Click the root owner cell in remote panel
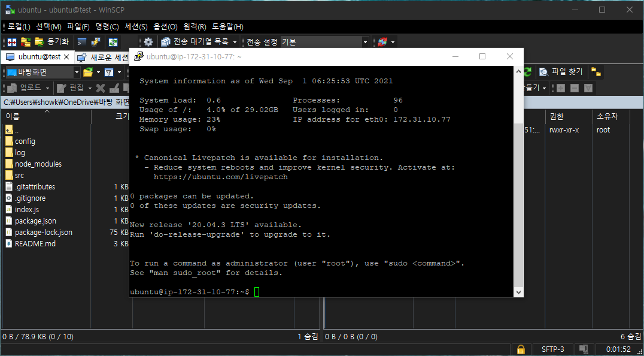The height and width of the screenshot is (356, 644). click(603, 130)
